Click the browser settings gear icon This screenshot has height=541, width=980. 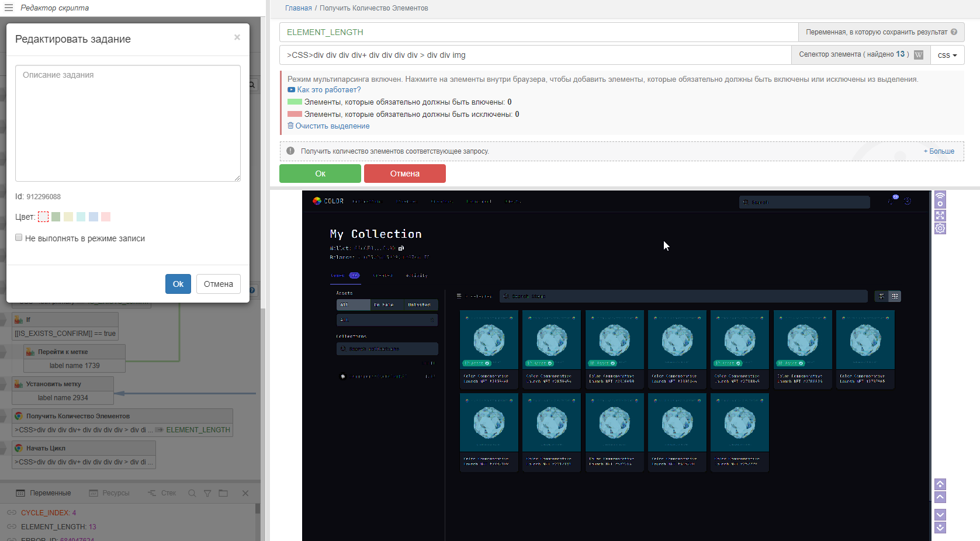click(x=940, y=228)
